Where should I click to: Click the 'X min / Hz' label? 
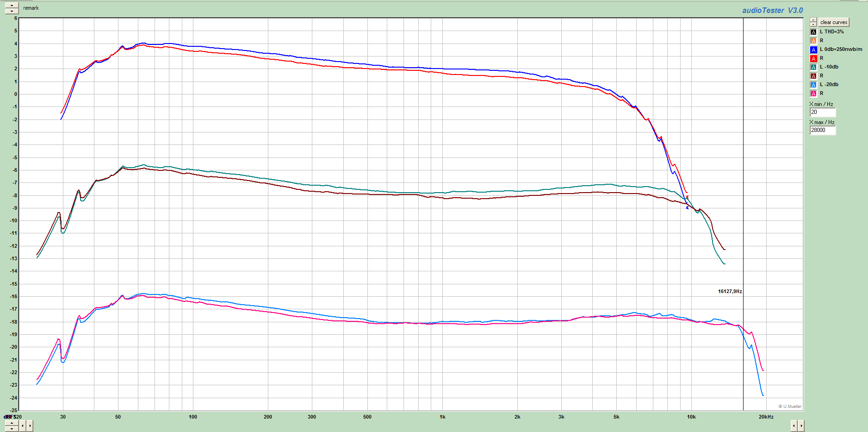click(821, 104)
